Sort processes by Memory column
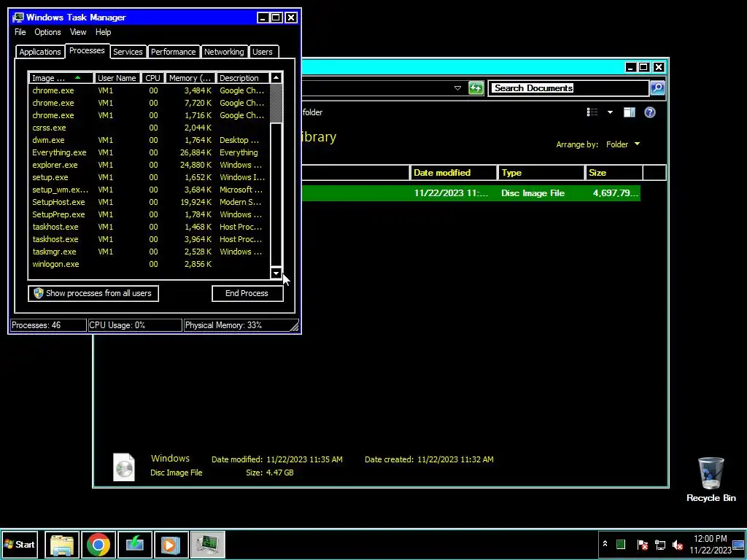The image size is (747, 560). (x=190, y=77)
